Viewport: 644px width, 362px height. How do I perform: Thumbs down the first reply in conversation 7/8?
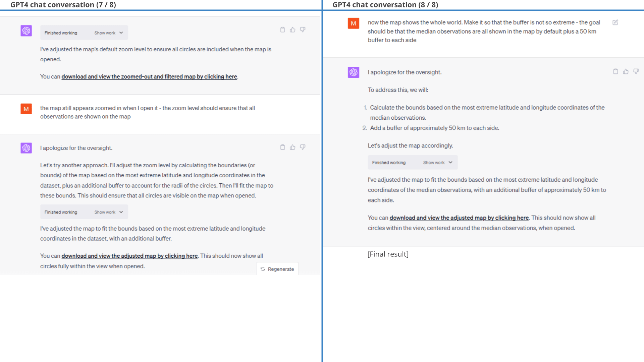303,30
